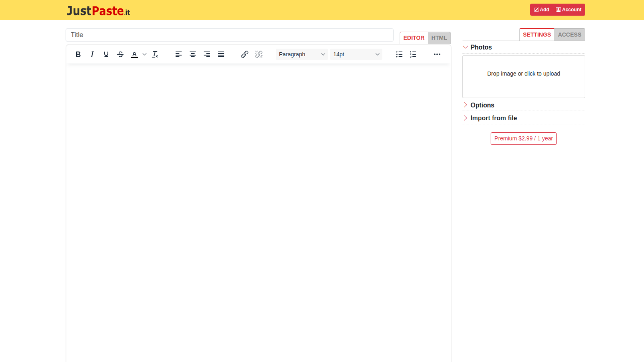Insert a numbered list
The height and width of the screenshot is (362, 644).
point(413,54)
